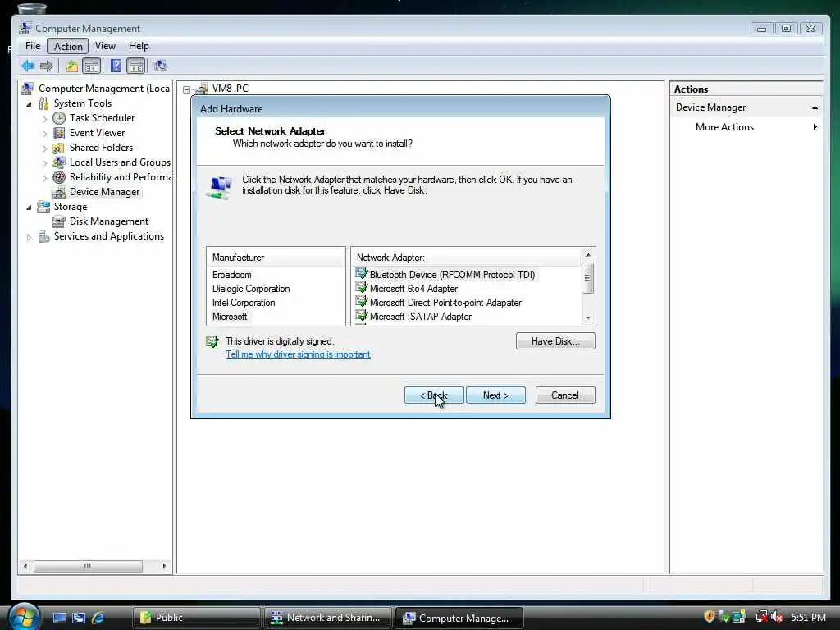840x630 pixels.
Task: Open driver signing importance link
Action: click(x=298, y=354)
